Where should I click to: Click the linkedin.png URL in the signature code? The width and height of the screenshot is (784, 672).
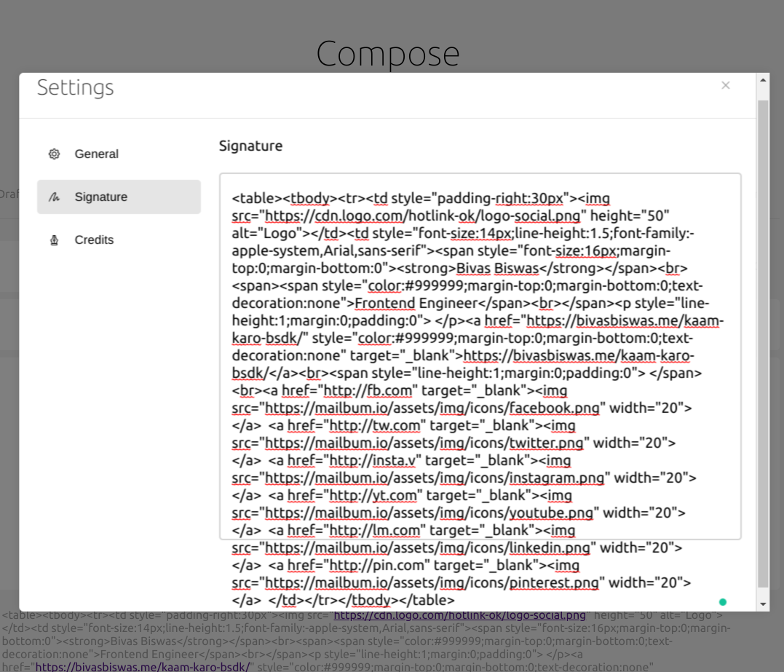[x=427, y=548]
